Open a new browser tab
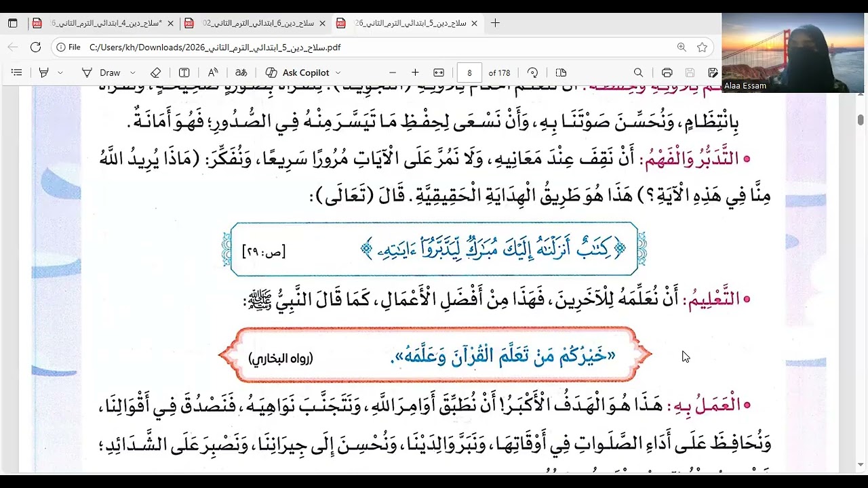 click(x=495, y=23)
